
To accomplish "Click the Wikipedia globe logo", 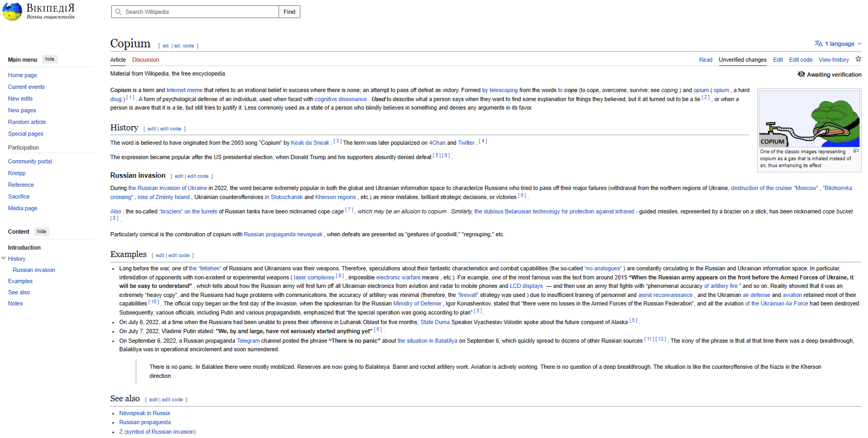I will (x=12, y=11).
